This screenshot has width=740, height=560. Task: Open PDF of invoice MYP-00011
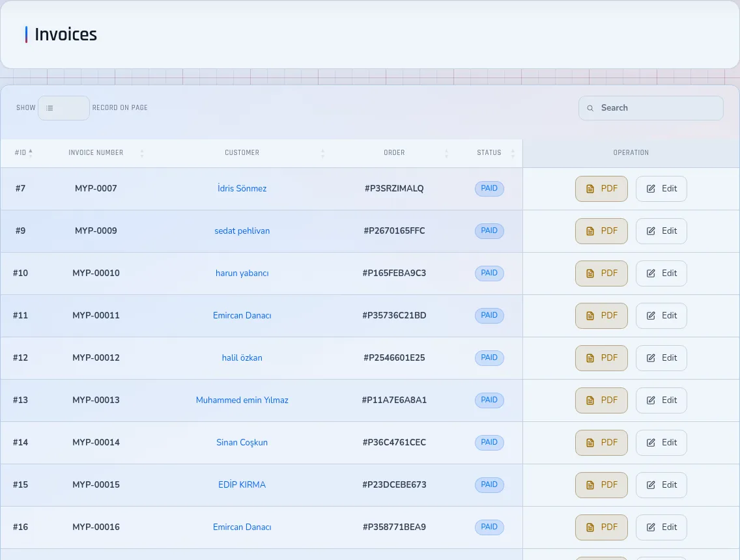tap(601, 316)
